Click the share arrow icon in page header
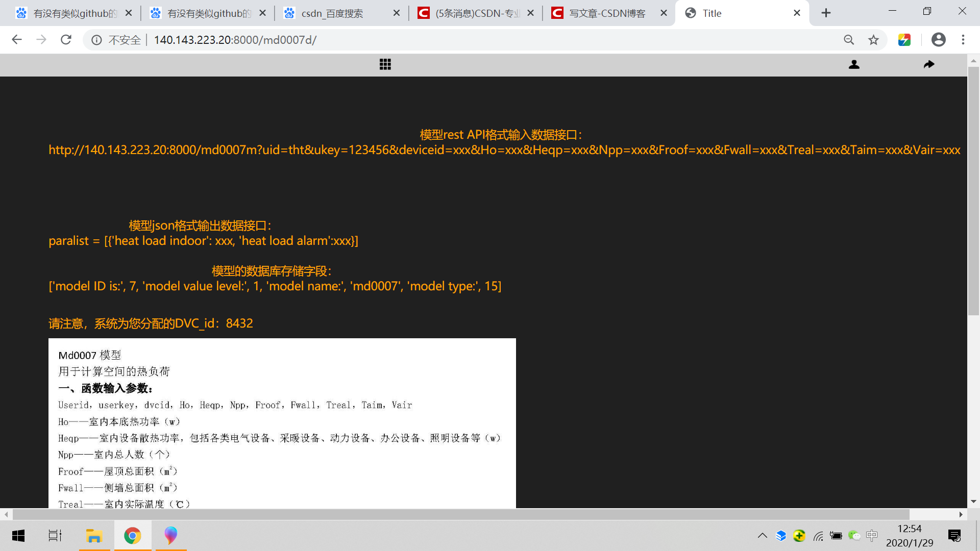This screenshot has width=980, height=551. (929, 64)
